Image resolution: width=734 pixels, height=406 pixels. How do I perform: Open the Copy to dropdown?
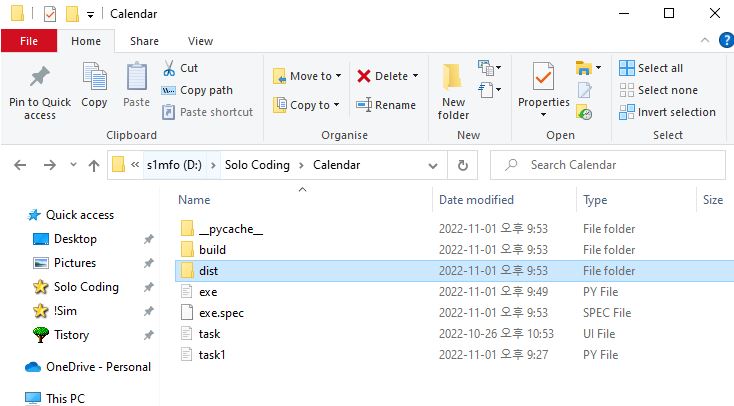click(306, 105)
